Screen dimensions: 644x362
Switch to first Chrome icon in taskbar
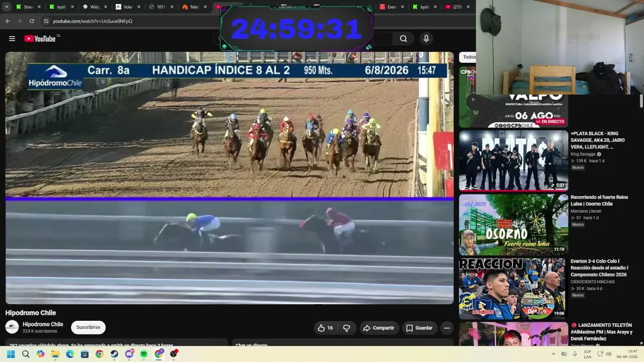tap(100, 354)
